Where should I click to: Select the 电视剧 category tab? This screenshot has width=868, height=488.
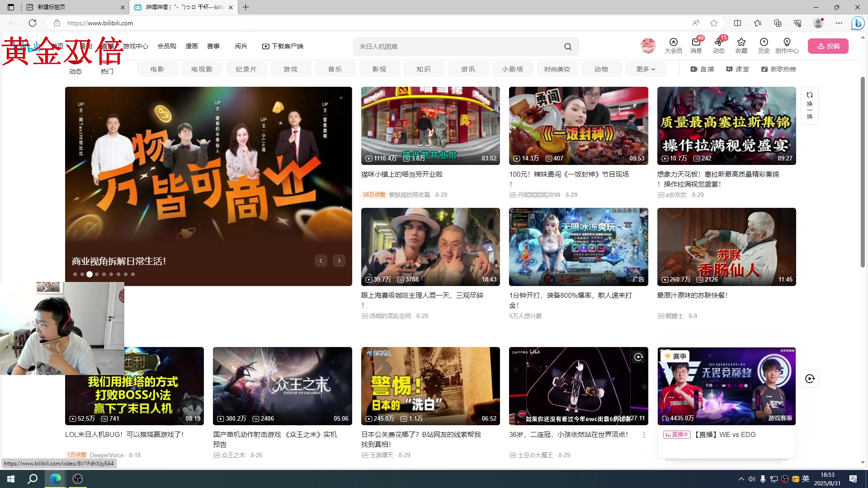point(202,69)
